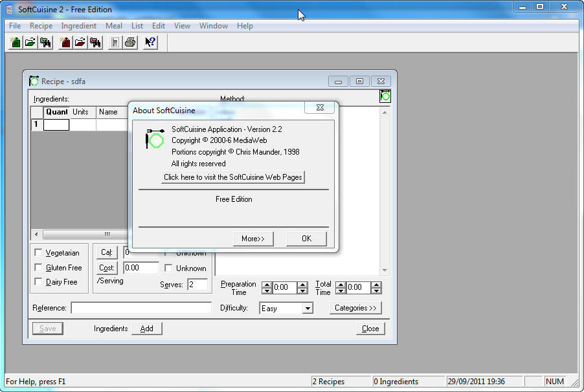
Task: Click the ingredients horizontal scrollbar thumb
Action: tap(85, 234)
